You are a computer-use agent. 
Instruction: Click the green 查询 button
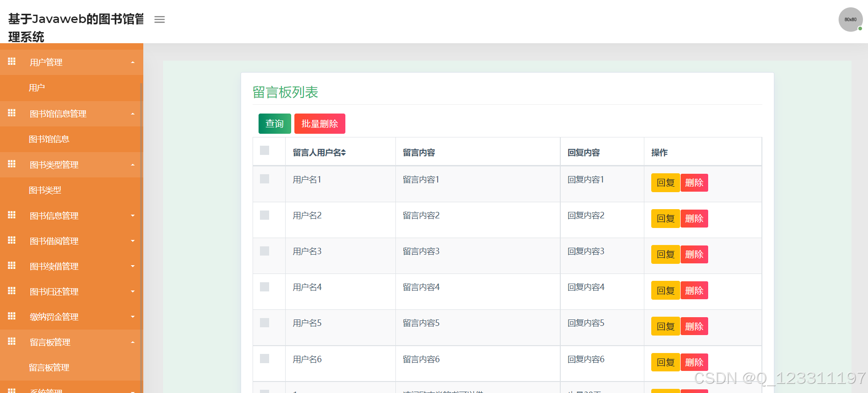pos(275,124)
